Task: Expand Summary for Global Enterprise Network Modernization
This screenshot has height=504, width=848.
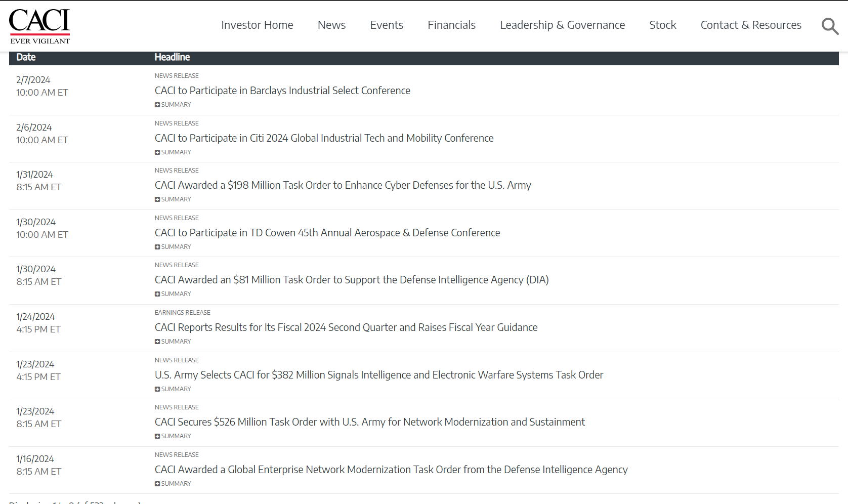Action: [x=173, y=484]
